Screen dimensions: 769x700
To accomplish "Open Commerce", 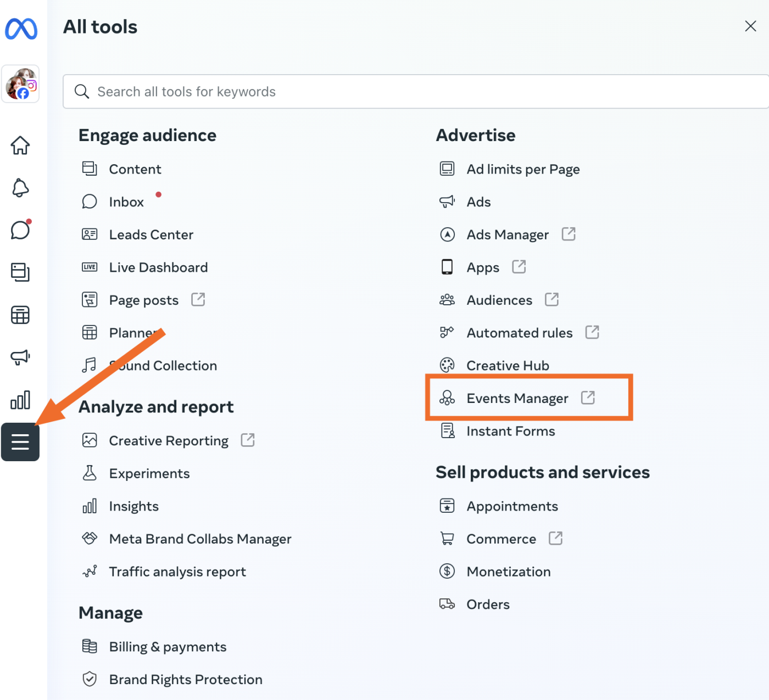I will (501, 539).
